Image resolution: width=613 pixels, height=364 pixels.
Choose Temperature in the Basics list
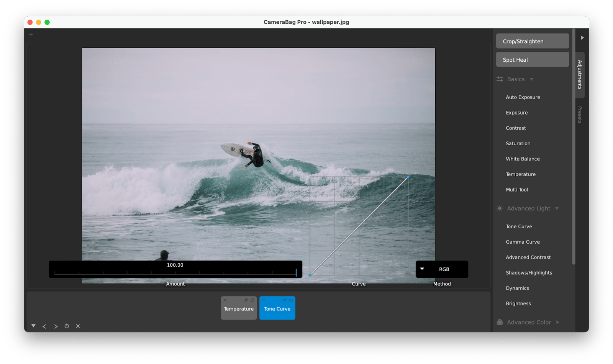pyautogui.click(x=521, y=174)
